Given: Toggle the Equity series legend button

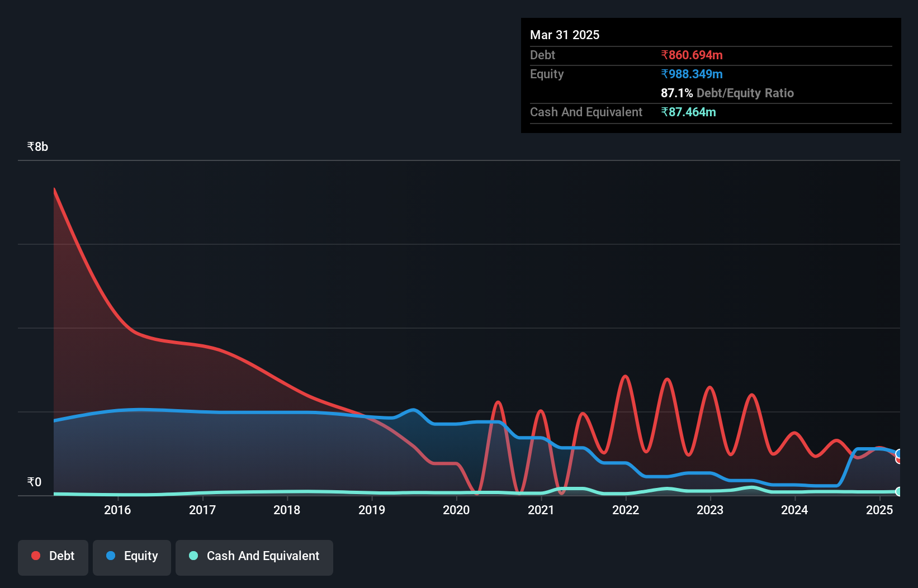Looking at the screenshot, I should pyautogui.click(x=132, y=557).
